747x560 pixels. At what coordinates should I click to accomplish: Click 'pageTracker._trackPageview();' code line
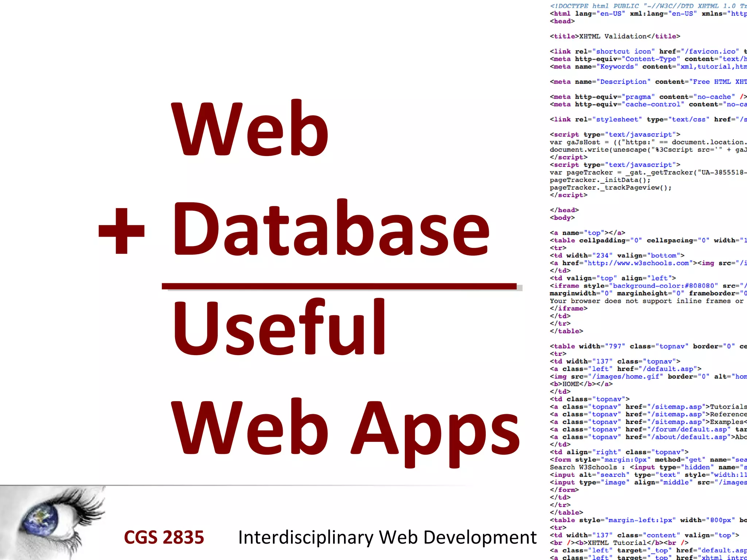(x=611, y=188)
